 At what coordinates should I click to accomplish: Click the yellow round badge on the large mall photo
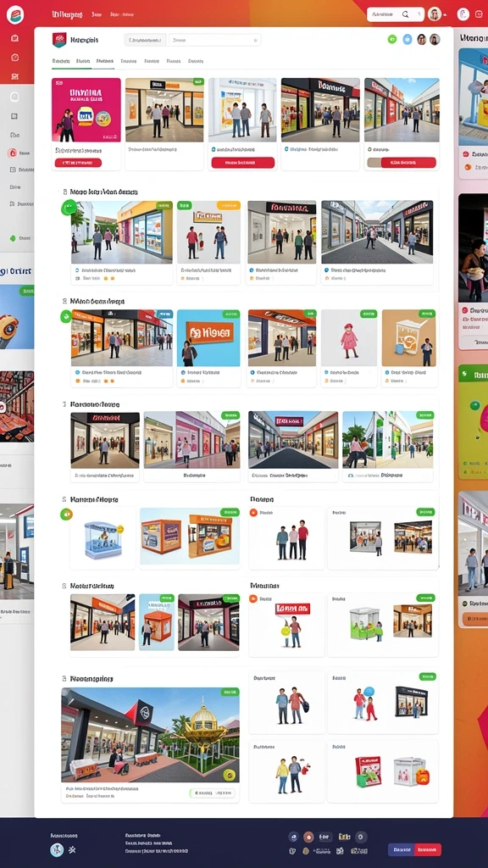pyautogui.click(x=227, y=775)
